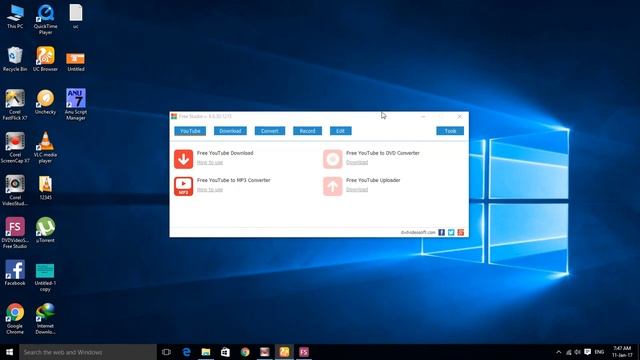Select VLC media player shortcut
The width and height of the screenshot is (640, 360).
coord(45,148)
